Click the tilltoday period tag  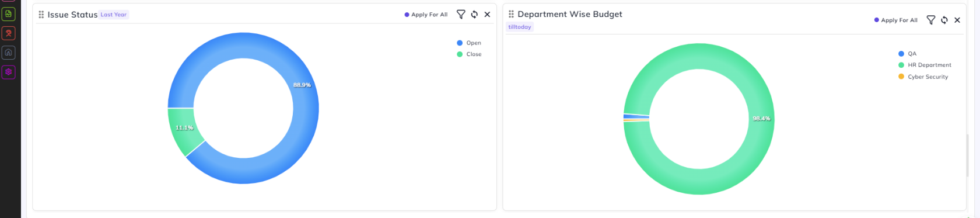point(520,27)
